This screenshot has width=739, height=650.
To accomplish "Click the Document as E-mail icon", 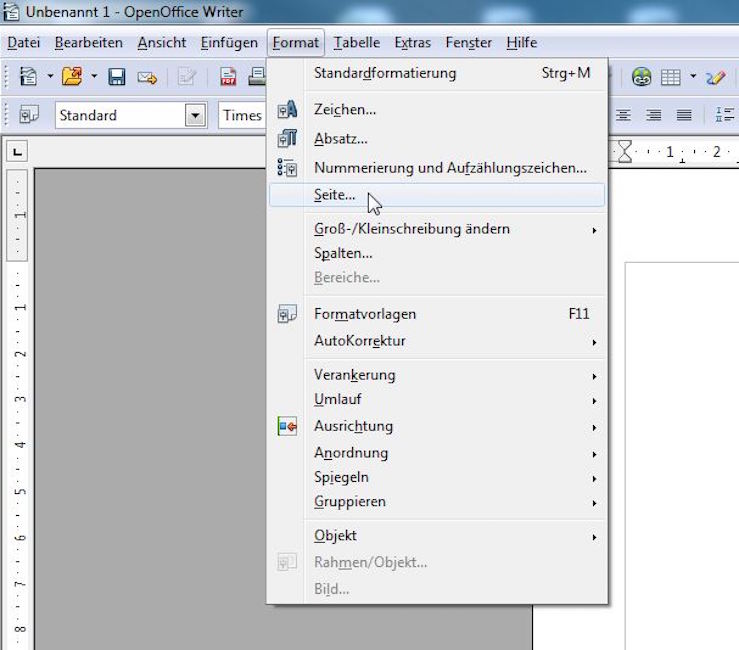I will click(147, 77).
